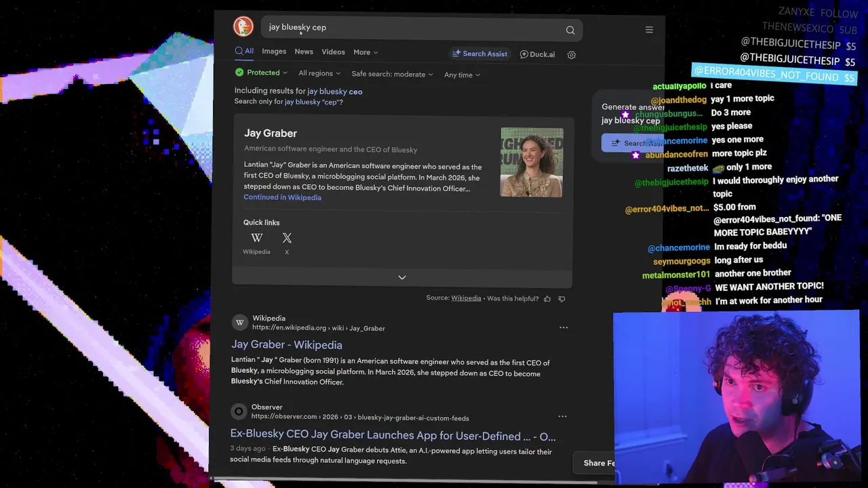The image size is (868, 488).
Task: Open Ex-Bluesky CEO Jay Graber Observer result
Action: (x=393, y=436)
